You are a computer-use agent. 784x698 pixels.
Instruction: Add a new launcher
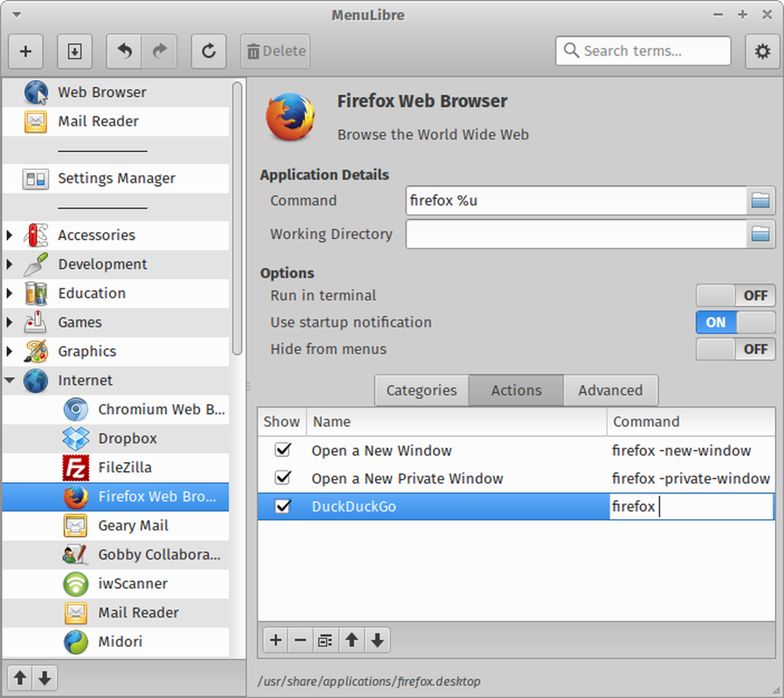(x=25, y=51)
